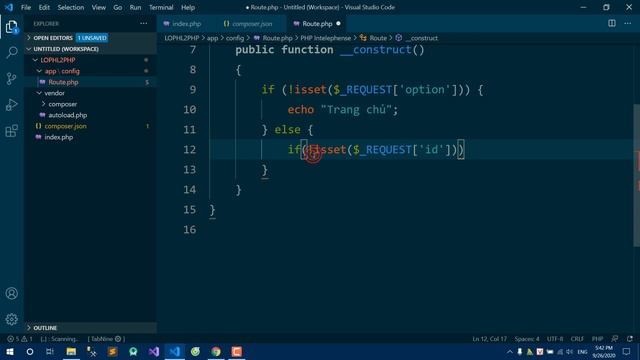The image size is (640, 360).
Task: Open the Source Control view
Action: click(x=11, y=78)
